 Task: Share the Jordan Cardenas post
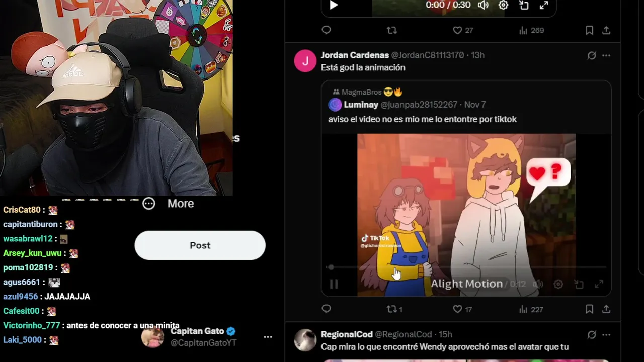(x=606, y=309)
